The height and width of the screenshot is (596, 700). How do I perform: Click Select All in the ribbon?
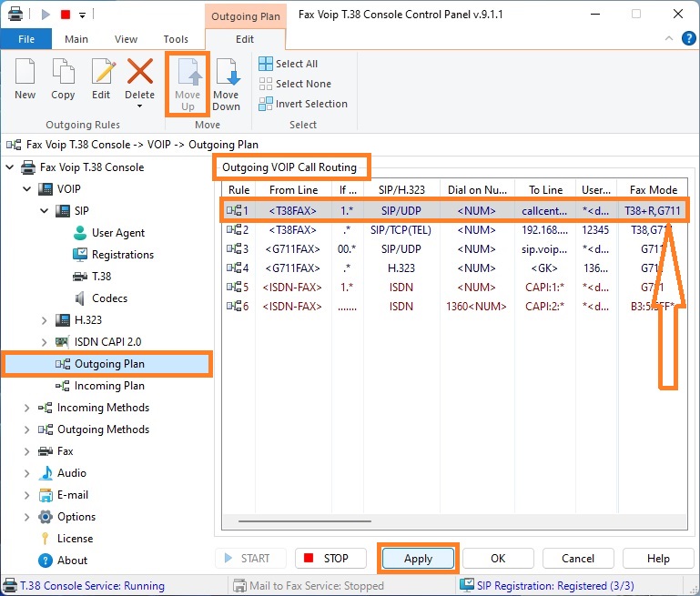pyautogui.click(x=289, y=64)
